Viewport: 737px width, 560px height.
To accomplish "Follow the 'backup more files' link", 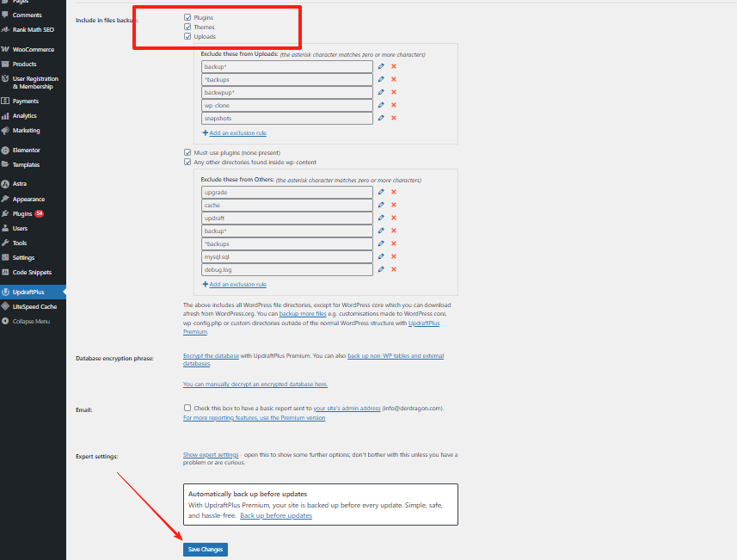I will click(x=303, y=314).
